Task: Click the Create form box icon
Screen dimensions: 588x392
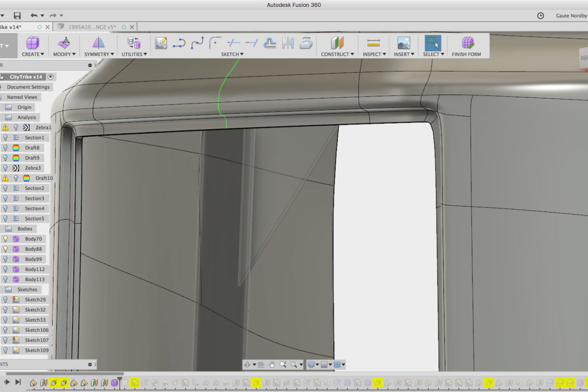Action: pyautogui.click(x=33, y=43)
